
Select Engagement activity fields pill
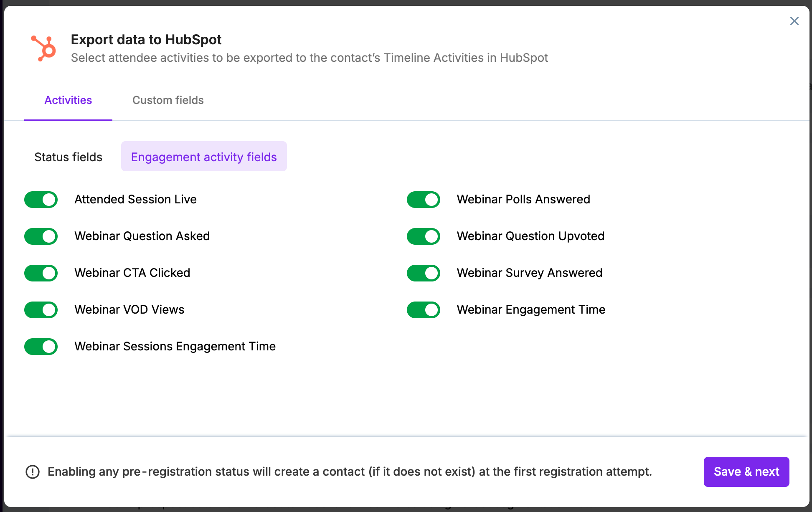(204, 157)
